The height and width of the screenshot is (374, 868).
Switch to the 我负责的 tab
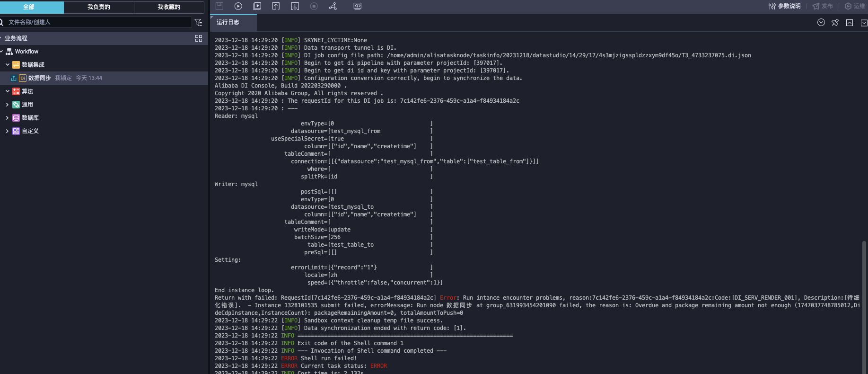(99, 7)
